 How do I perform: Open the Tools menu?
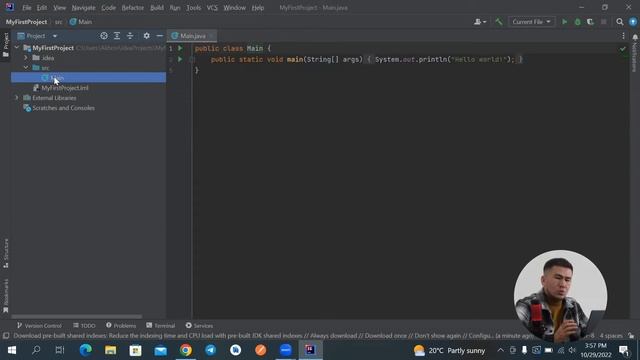pyautogui.click(x=193, y=8)
